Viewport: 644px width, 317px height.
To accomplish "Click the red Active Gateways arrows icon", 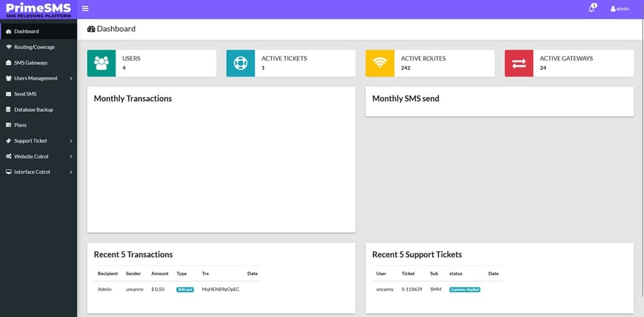I will [x=518, y=63].
